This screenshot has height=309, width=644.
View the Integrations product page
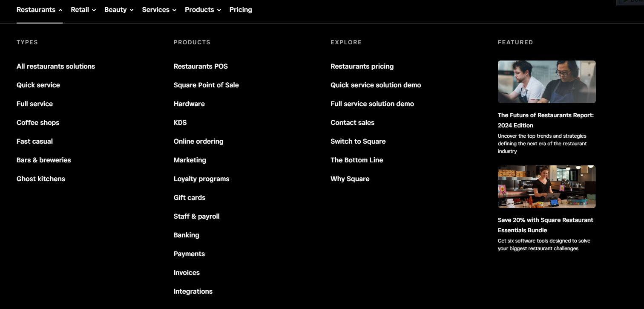point(193,292)
